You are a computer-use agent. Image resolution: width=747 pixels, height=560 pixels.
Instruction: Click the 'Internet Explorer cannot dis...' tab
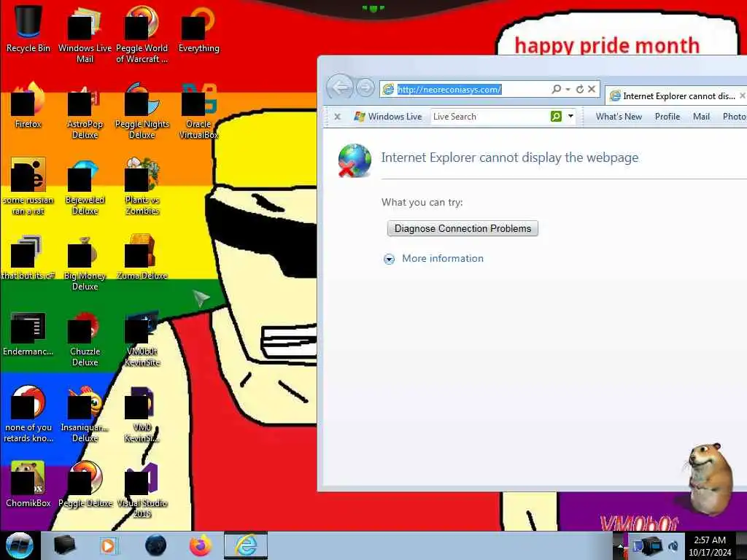[x=676, y=96]
